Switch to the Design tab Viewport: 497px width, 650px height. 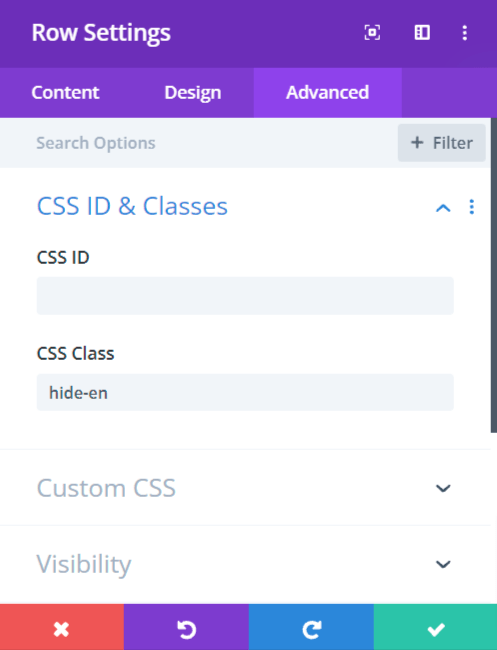(x=193, y=93)
